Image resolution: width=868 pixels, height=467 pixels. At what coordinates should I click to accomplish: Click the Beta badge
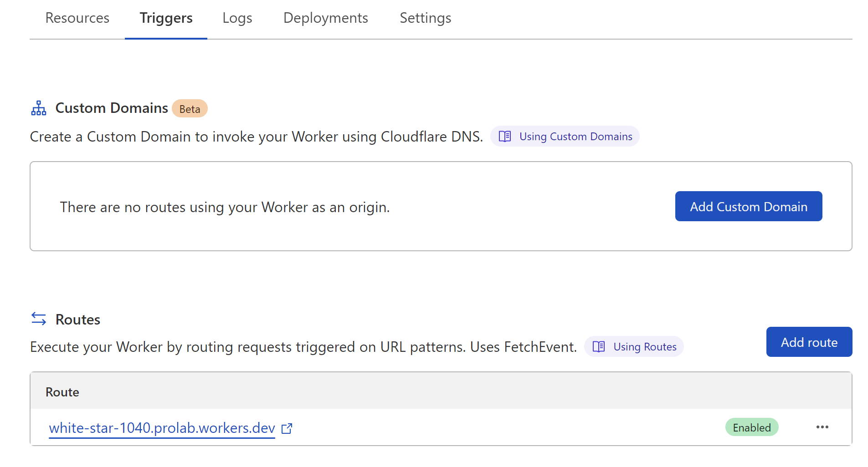tap(190, 109)
